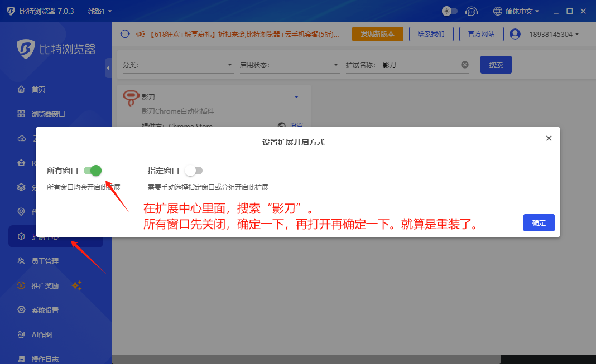Open the customer service chat icon
Screen dimensions: 596x364
point(472,11)
